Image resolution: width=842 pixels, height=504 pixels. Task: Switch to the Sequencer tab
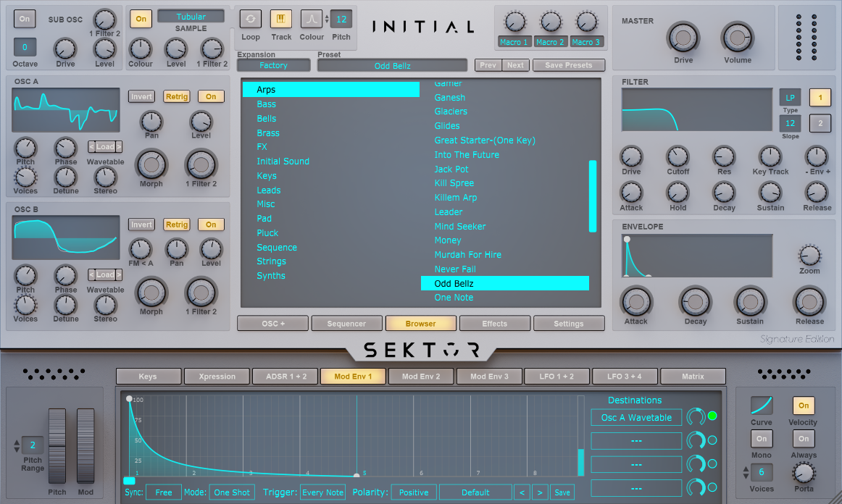click(346, 324)
